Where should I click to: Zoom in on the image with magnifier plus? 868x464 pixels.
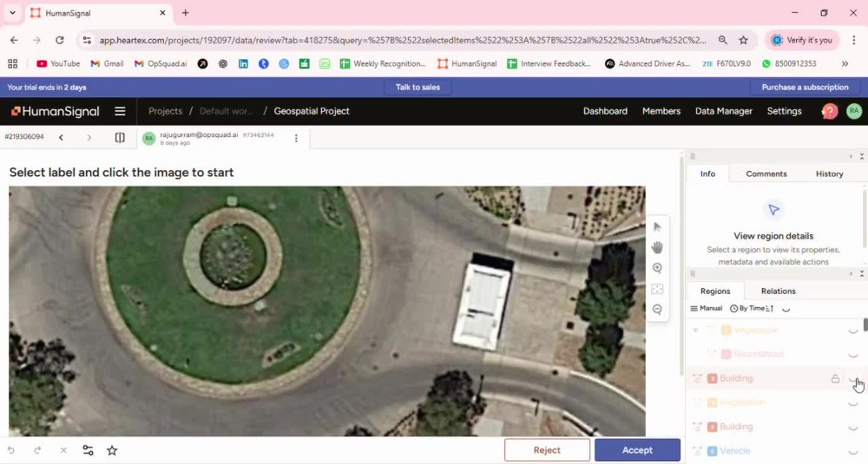[x=657, y=268]
